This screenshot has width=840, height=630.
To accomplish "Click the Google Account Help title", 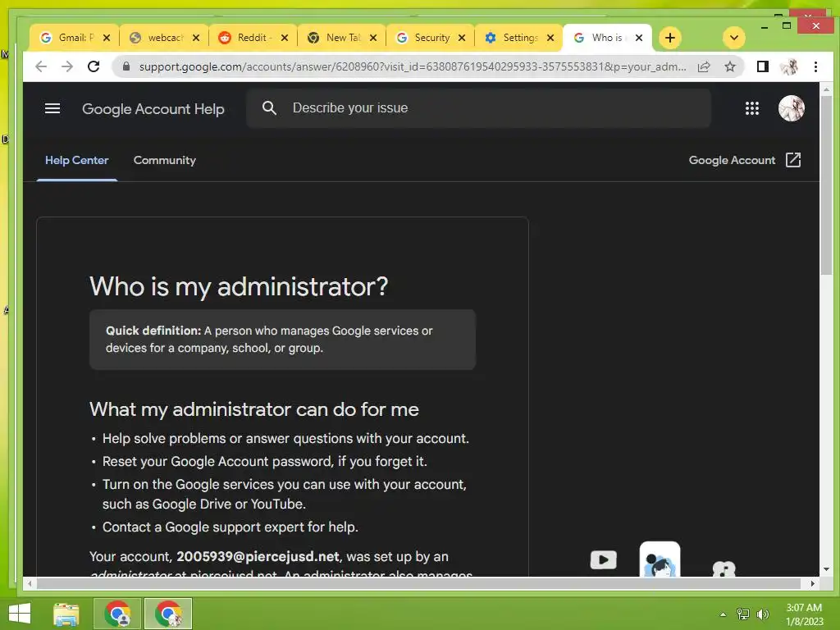I will pyautogui.click(x=153, y=109).
